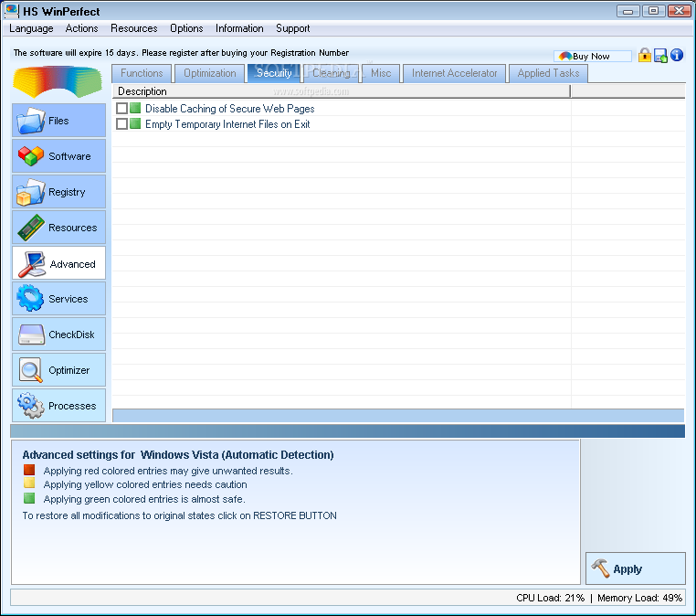The image size is (696, 616).
Task: Click the Description column header
Action: 341,91
